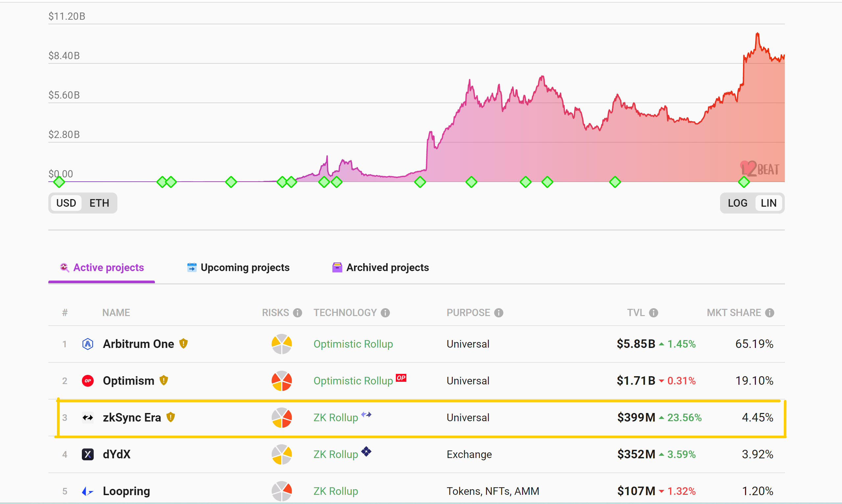
Task: Click the Exchange purpose in dYdX row
Action: tap(469, 454)
